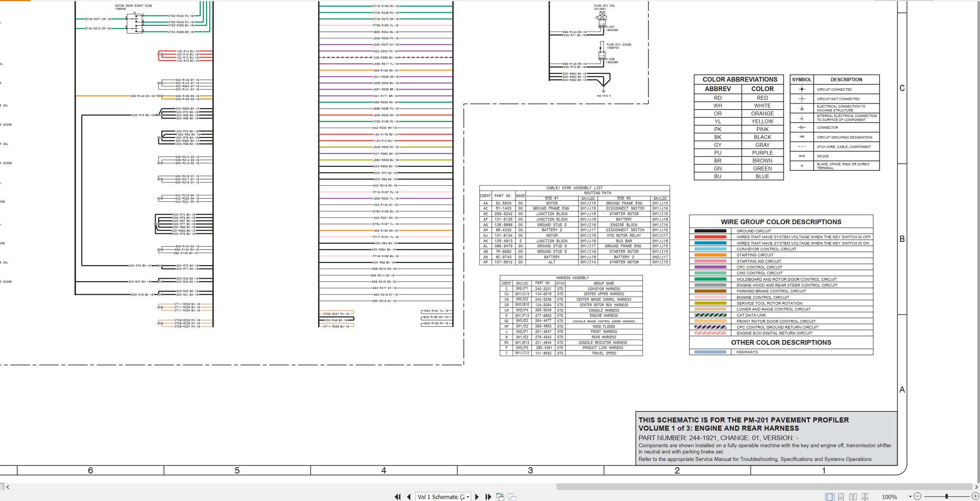Image resolution: width=980 pixels, height=501 pixels.
Task: Open the zoom percentage dropdown arrow
Action: [910, 497]
